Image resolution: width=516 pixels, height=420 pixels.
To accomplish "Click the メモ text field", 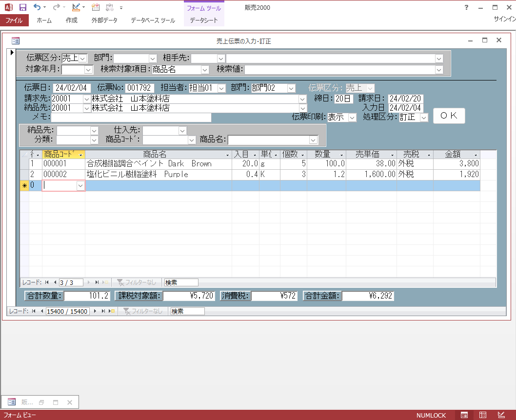I will 131,118.
